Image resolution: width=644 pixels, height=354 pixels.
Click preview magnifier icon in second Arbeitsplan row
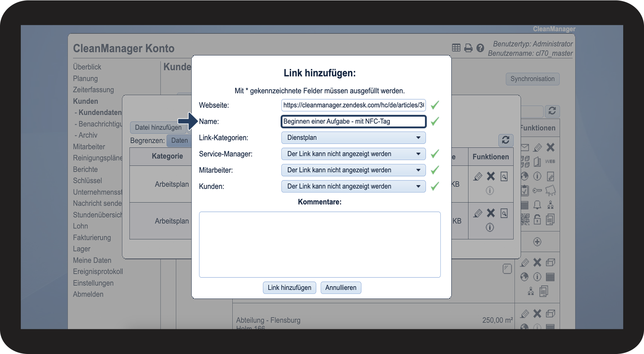504,213
